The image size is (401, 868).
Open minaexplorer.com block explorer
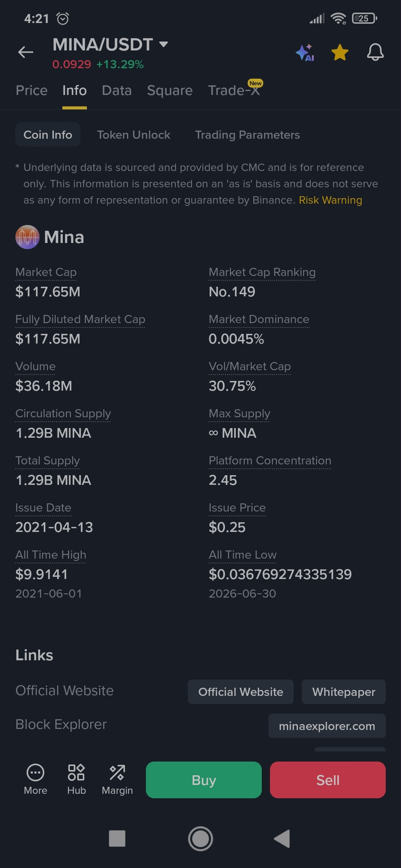(327, 726)
